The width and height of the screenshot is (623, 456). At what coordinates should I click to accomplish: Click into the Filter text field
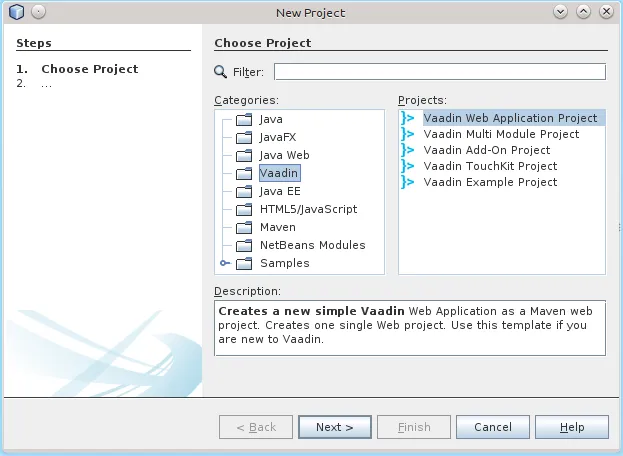click(x=440, y=72)
